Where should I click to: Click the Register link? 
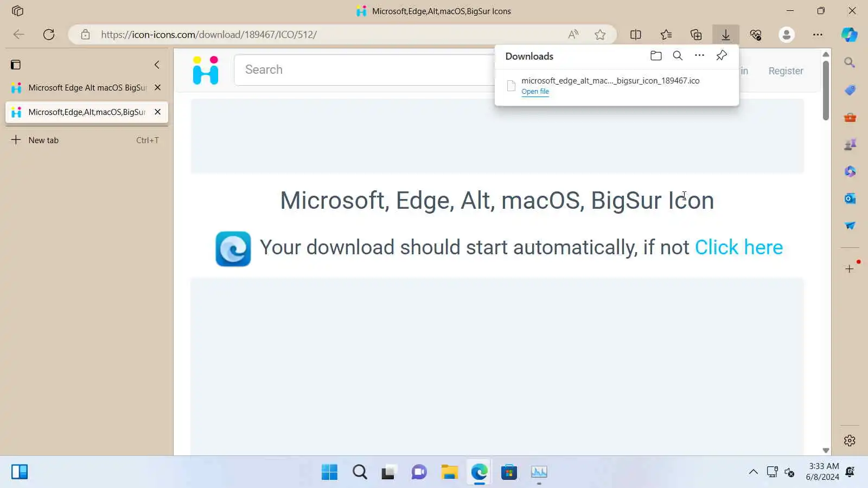(786, 71)
